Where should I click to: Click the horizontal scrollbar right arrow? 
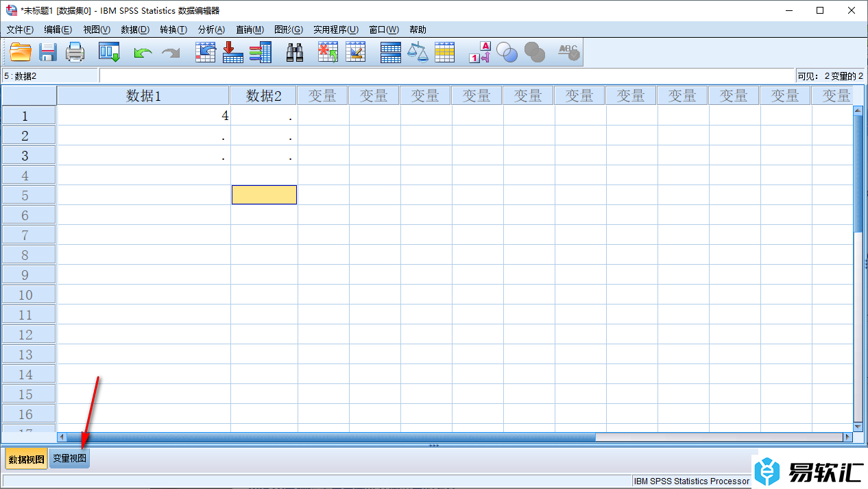pos(847,436)
